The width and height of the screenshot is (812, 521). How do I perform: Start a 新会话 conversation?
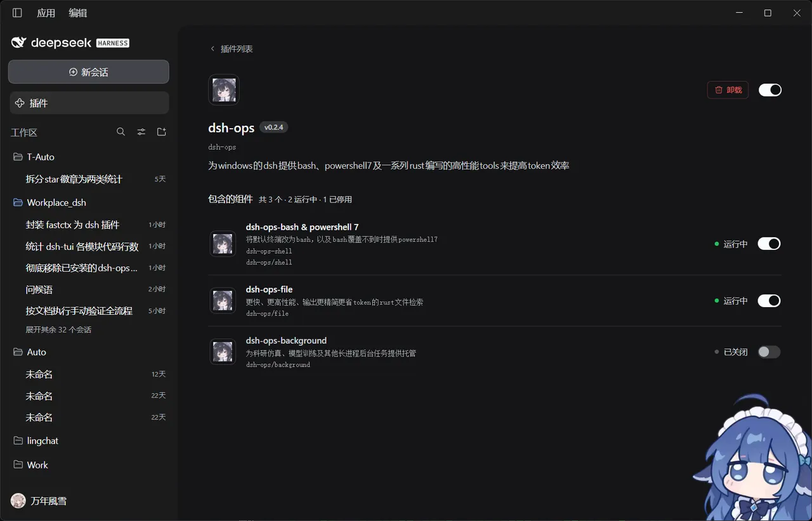coord(89,72)
